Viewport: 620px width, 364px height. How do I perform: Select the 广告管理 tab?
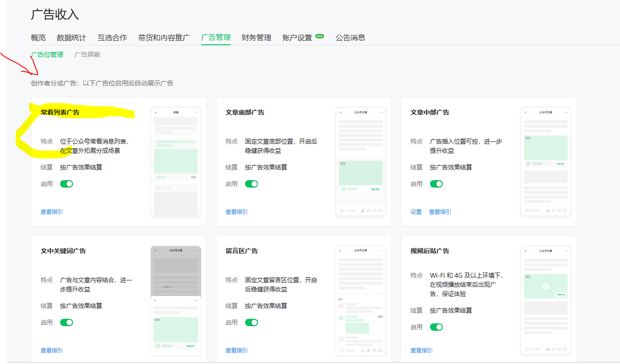216,37
